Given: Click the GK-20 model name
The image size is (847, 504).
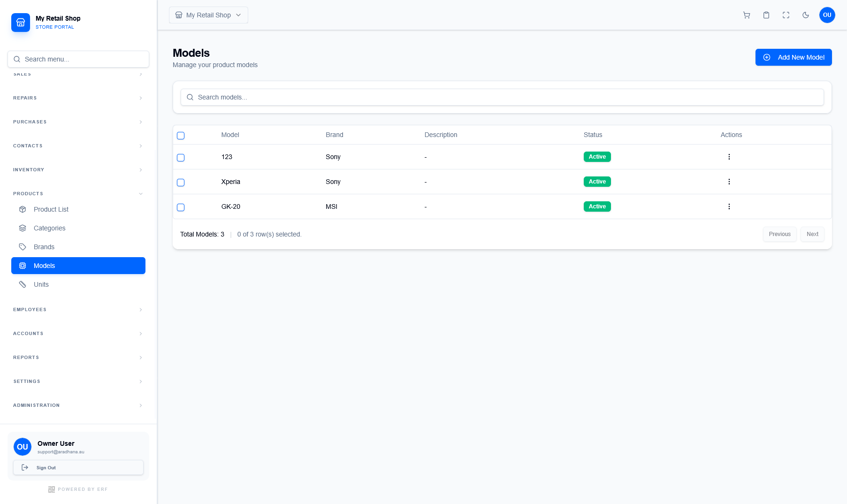Looking at the screenshot, I should [230, 206].
